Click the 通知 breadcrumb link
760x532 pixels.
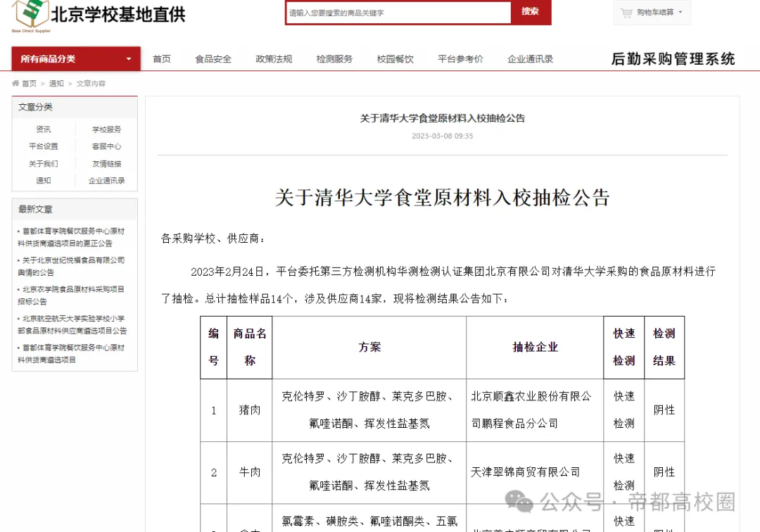pos(56,83)
